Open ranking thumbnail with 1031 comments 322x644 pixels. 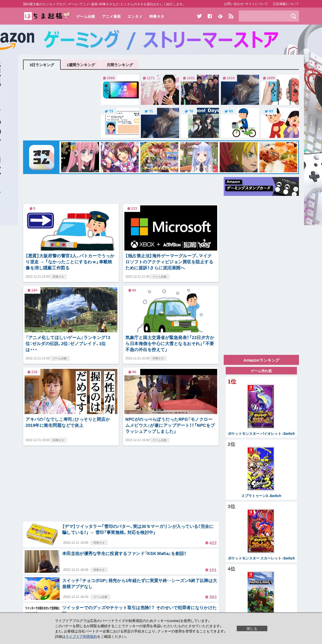point(200,90)
